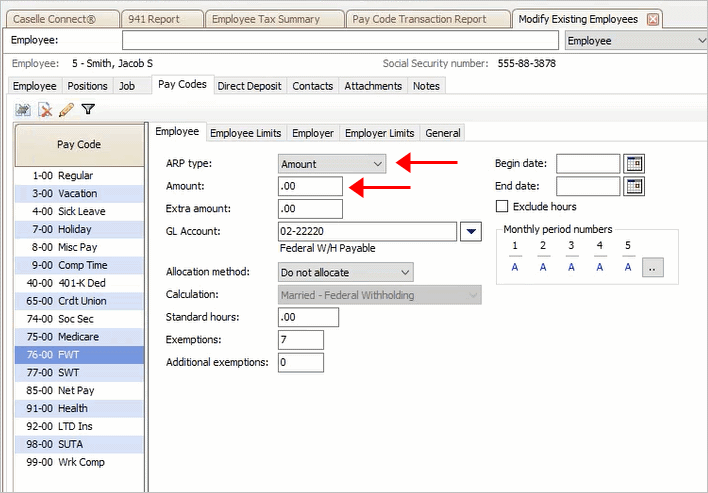The image size is (708, 493).
Task: Open the Positions tab
Action: click(88, 86)
